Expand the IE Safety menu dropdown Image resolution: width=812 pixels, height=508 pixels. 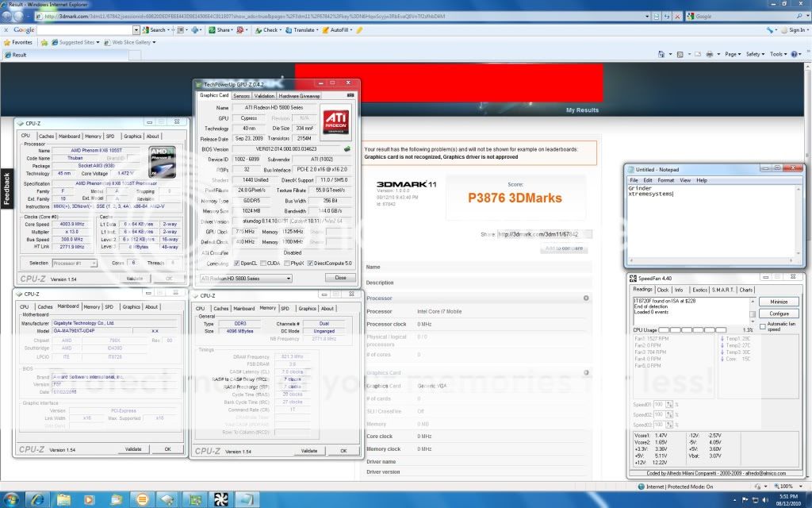point(755,54)
